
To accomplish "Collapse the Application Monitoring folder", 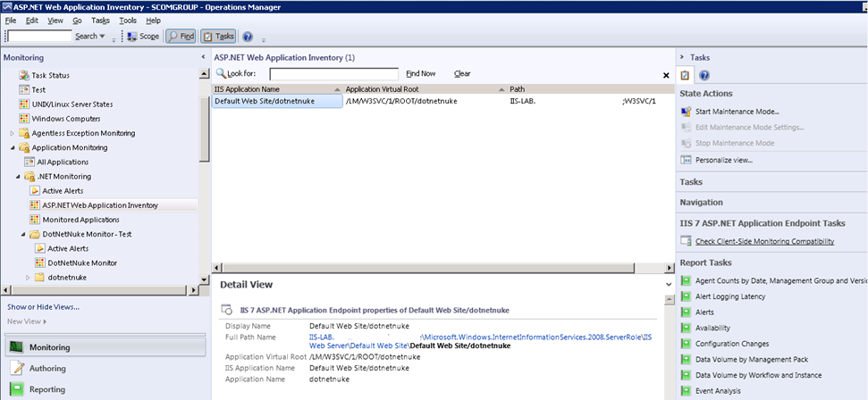I will [x=13, y=147].
